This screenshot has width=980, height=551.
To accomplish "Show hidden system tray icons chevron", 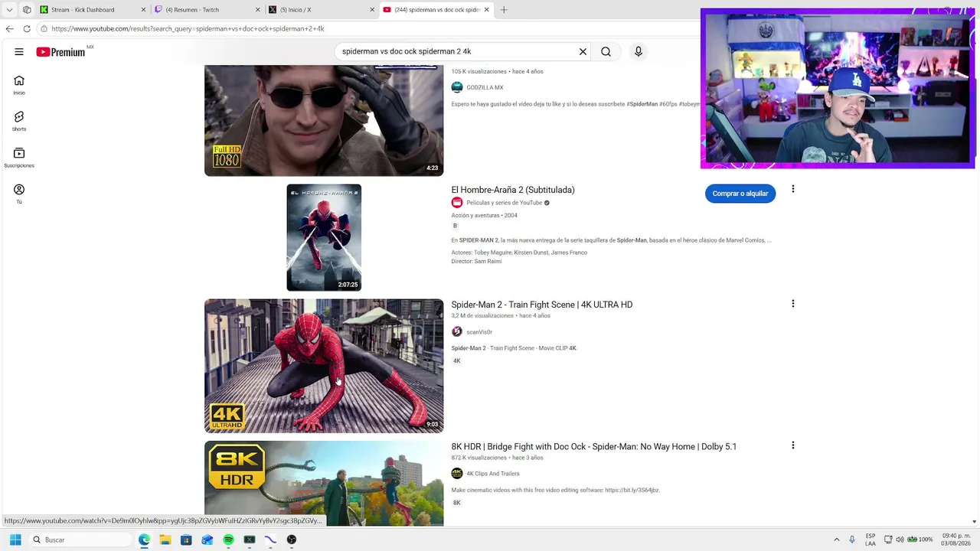I will [x=837, y=540].
